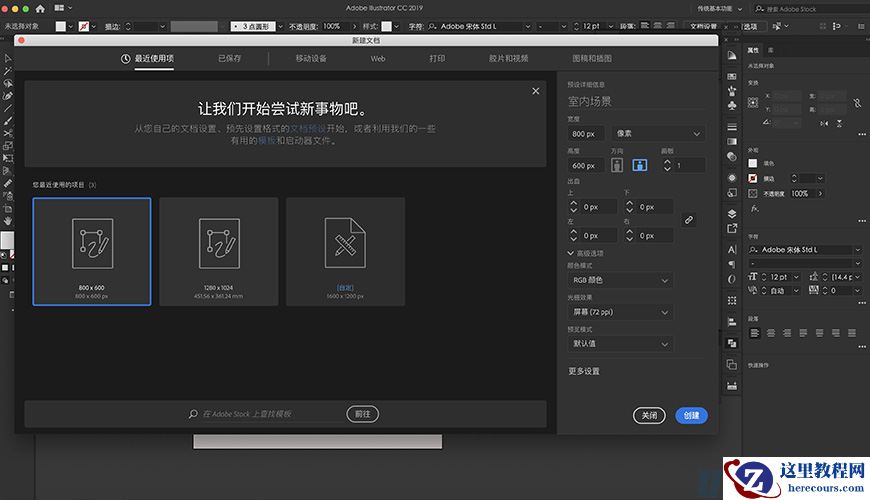The height and width of the screenshot is (500, 870).
Task: Switch to the 移动设备 tab
Action: click(311, 58)
